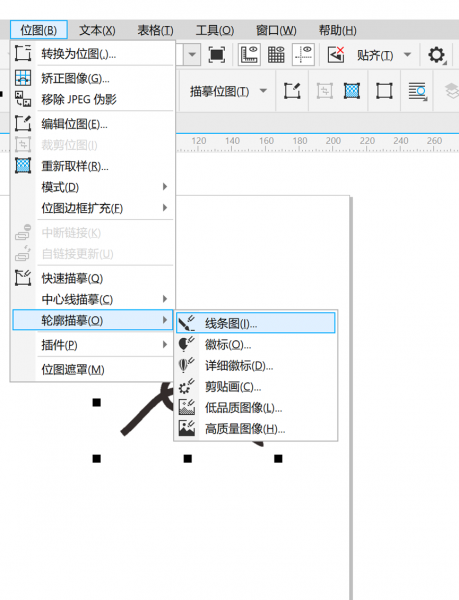The image size is (459, 600).
Task: Open the options gear icon
Action: pyautogui.click(x=437, y=55)
